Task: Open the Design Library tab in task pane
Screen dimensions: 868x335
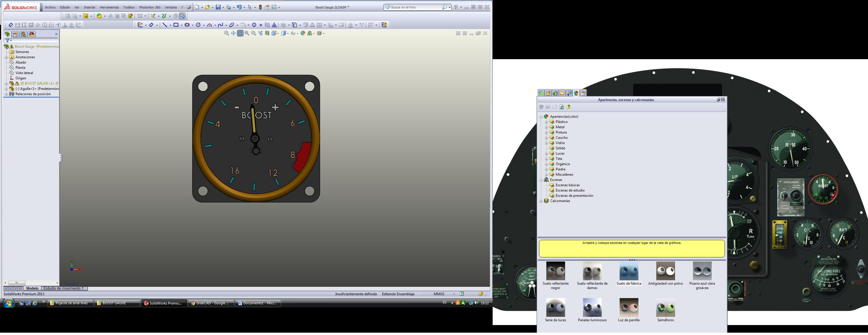Action: [555, 93]
